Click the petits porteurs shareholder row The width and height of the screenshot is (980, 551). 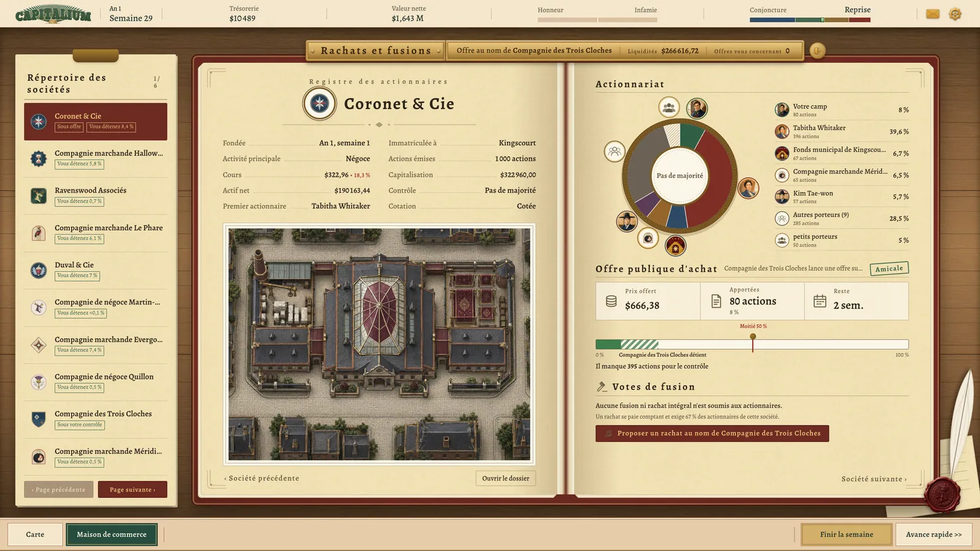point(842,240)
